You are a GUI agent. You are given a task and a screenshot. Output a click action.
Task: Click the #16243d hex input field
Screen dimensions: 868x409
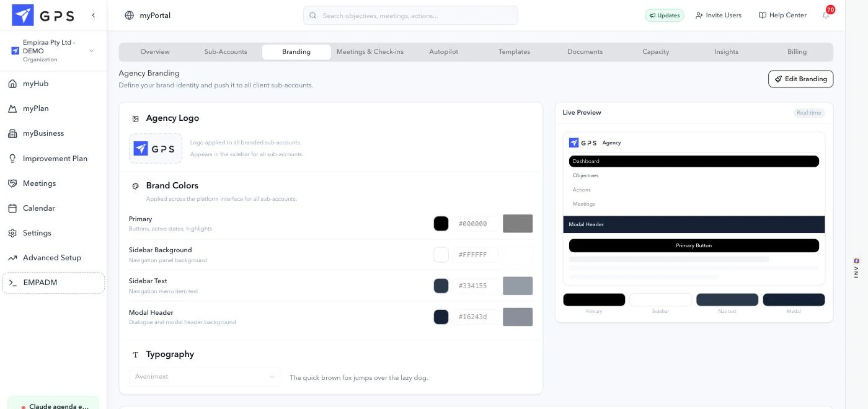[x=476, y=317]
